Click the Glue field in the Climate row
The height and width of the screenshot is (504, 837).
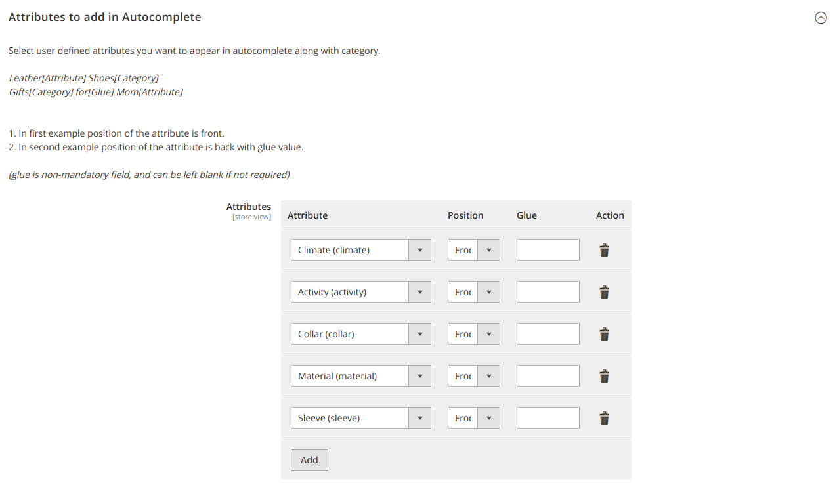[x=547, y=249]
